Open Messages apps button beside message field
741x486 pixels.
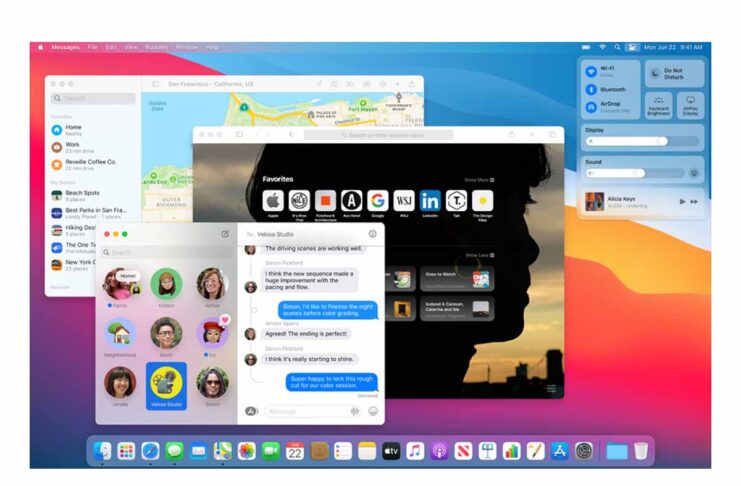point(251,411)
